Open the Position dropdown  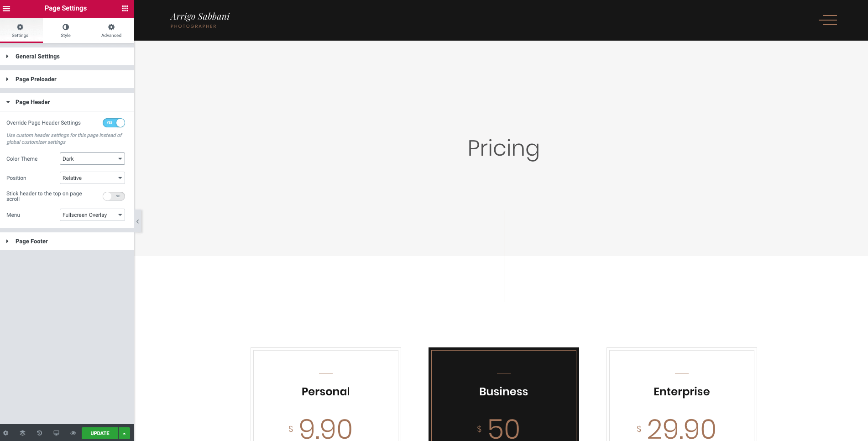tap(92, 178)
